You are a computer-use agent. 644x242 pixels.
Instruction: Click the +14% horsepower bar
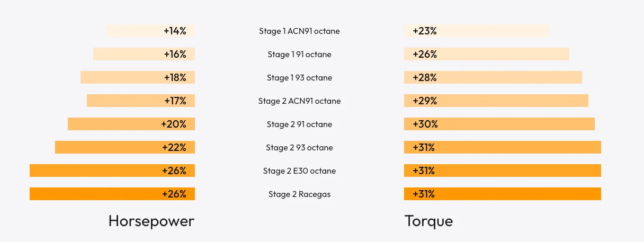(150, 31)
